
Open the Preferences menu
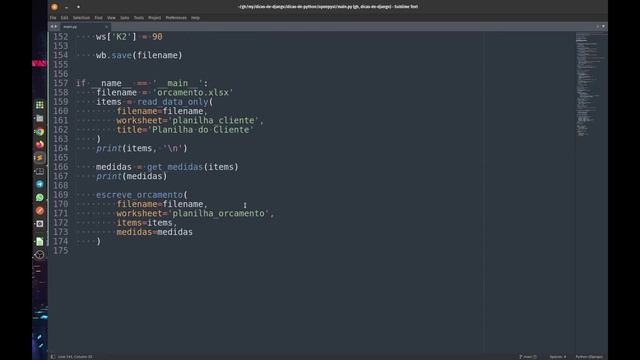pyautogui.click(x=176, y=18)
